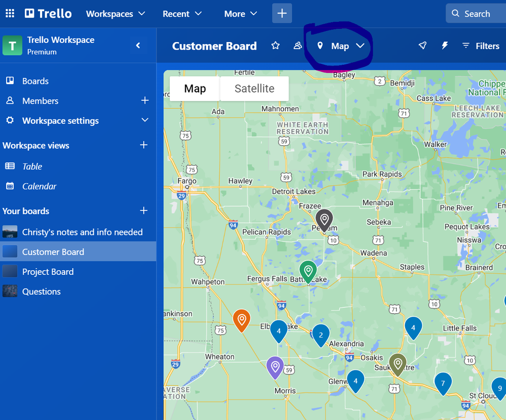Click the orange map pin

coord(242,320)
